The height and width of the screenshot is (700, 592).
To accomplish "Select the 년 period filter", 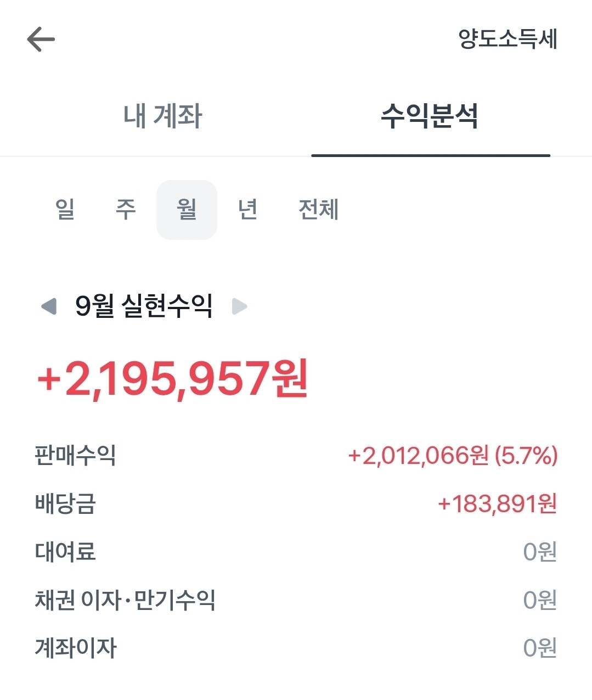I will (x=247, y=209).
